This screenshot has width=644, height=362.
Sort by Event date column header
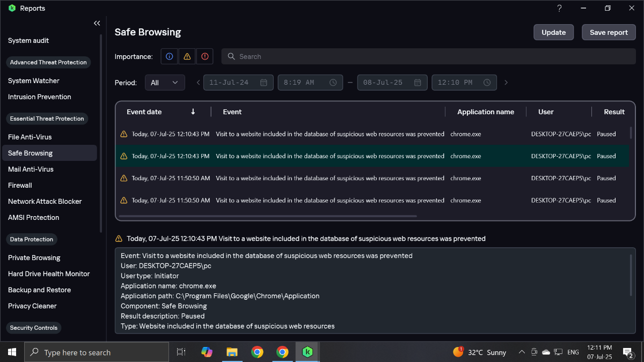tap(144, 112)
